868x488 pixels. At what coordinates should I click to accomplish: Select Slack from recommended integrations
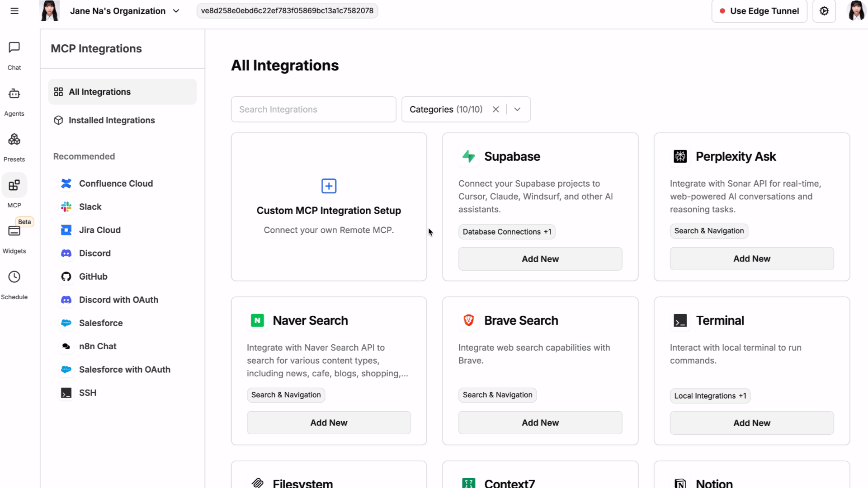90,207
